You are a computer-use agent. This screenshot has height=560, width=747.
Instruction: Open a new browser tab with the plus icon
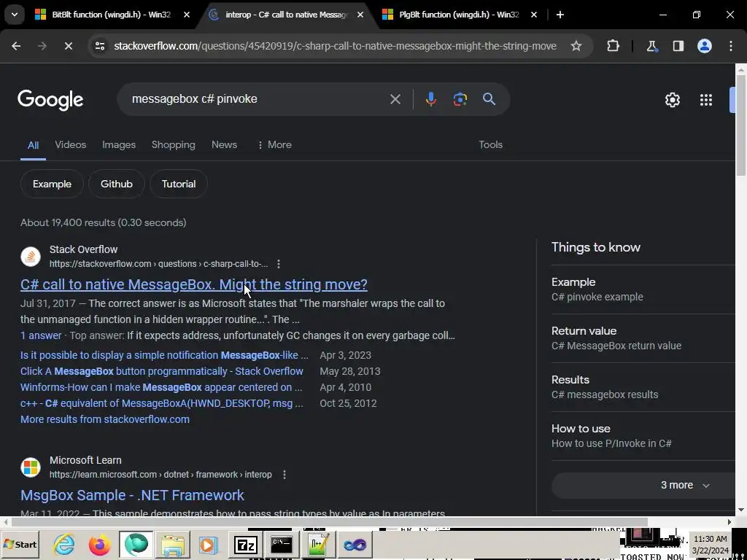coord(560,15)
